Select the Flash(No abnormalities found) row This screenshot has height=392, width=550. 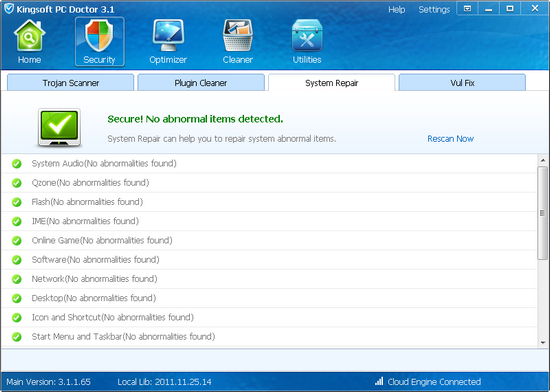tap(269, 202)
